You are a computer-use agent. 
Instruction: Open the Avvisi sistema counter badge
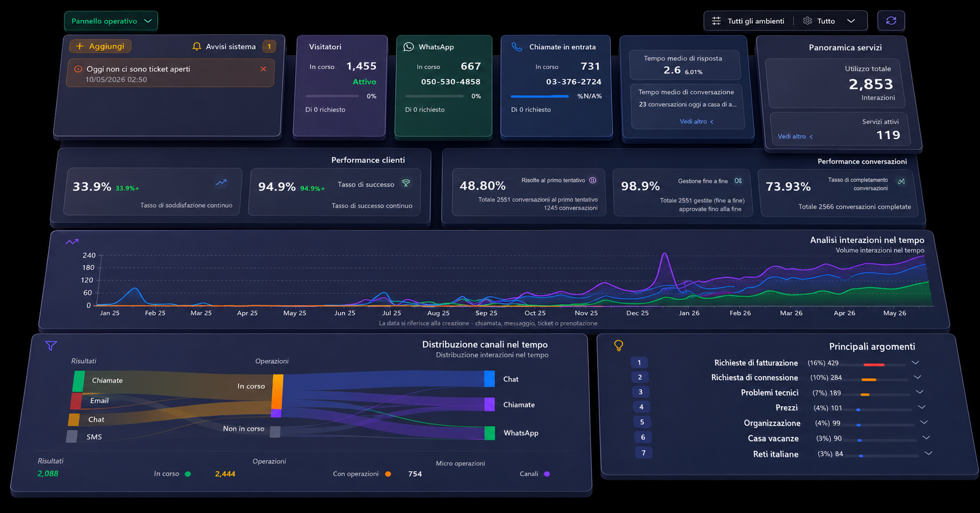(x=269, y=46)
